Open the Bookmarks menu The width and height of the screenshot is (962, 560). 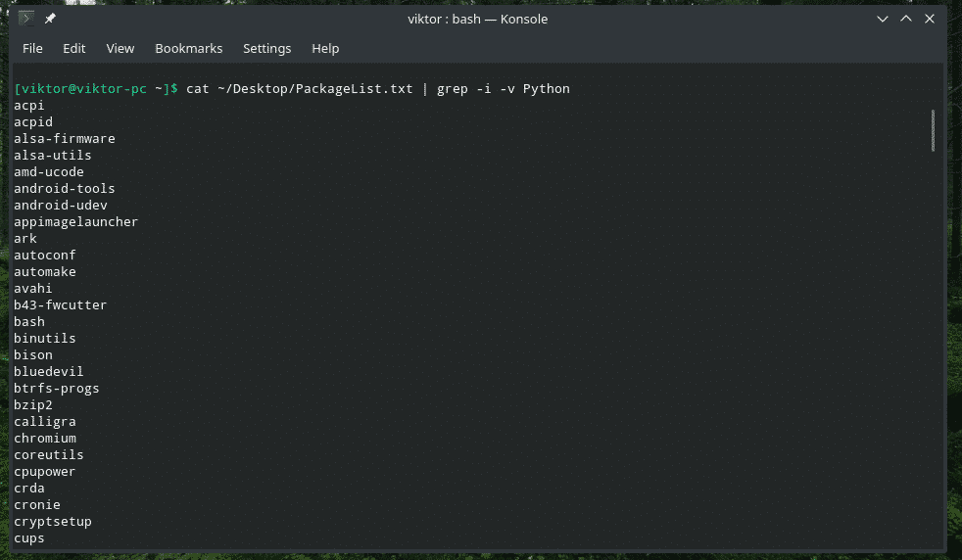[189, 48]
